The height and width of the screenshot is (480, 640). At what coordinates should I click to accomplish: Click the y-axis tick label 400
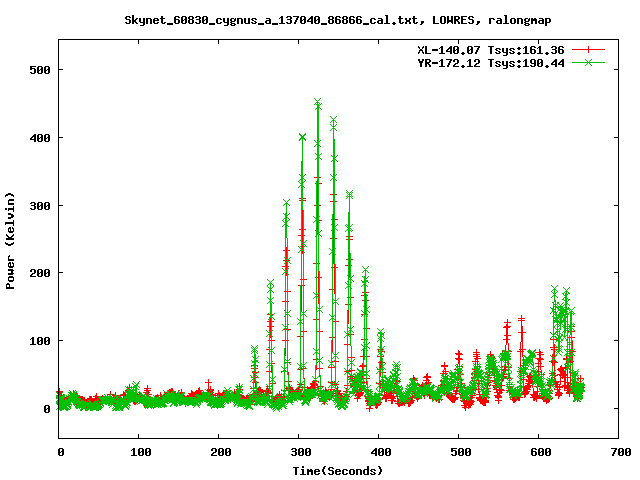click(x=40, y=138)
